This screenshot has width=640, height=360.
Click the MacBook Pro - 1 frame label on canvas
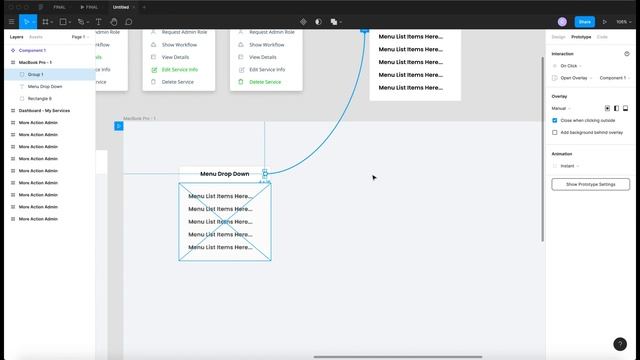click(140, 118)
